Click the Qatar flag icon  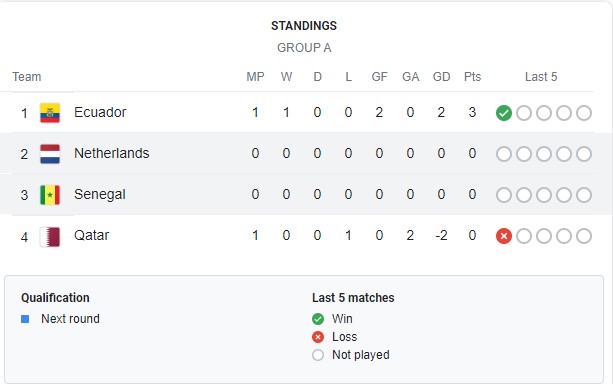(50, 237)
